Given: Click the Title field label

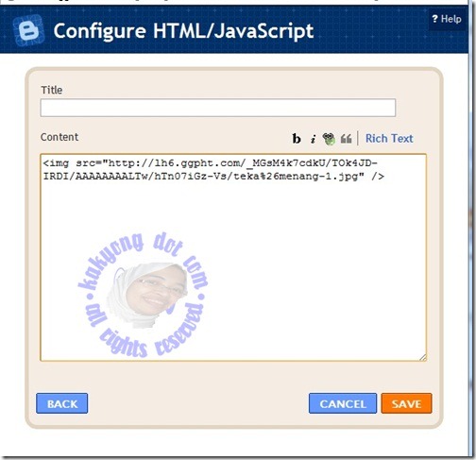Looking at the screenshot, I should pos(52,90).
